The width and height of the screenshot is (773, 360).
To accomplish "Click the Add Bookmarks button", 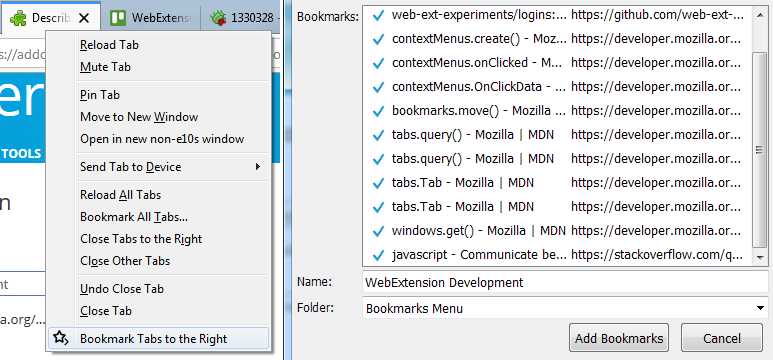I will pos(619,338).
